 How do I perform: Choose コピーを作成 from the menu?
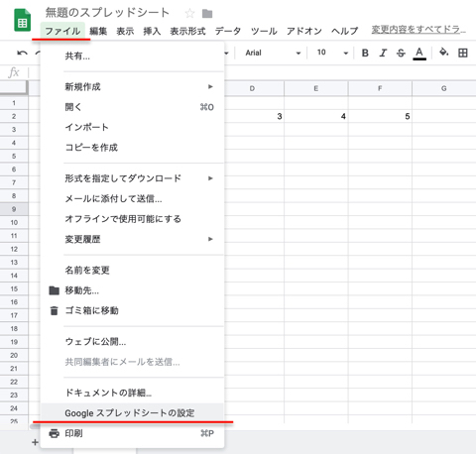132,148
